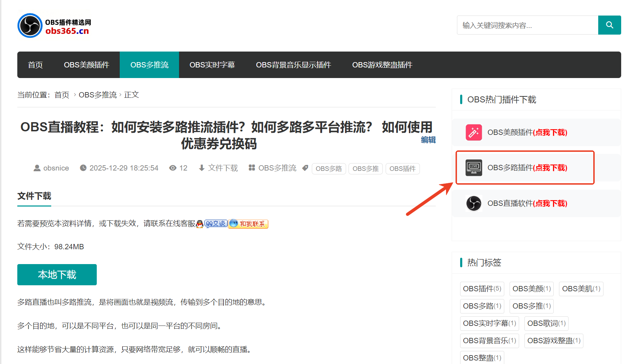Select the OBS插件(5) tag
The height and width of the screenshot is (364, 636).
pos(482,289)
